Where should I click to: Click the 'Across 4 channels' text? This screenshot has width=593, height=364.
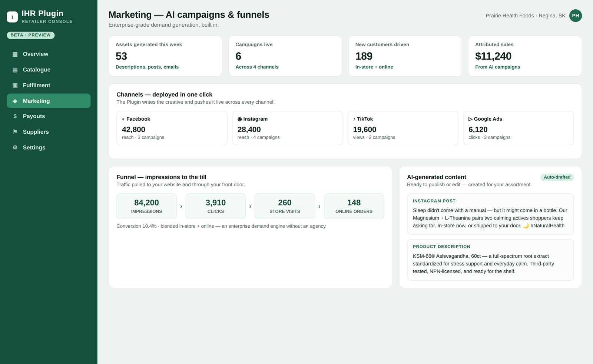(x=257, y=67)
